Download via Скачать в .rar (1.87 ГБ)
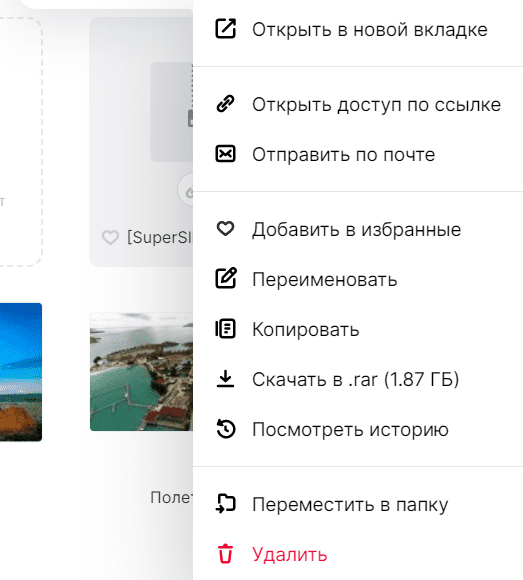This screenshot has height=580, width=523. 358,379
